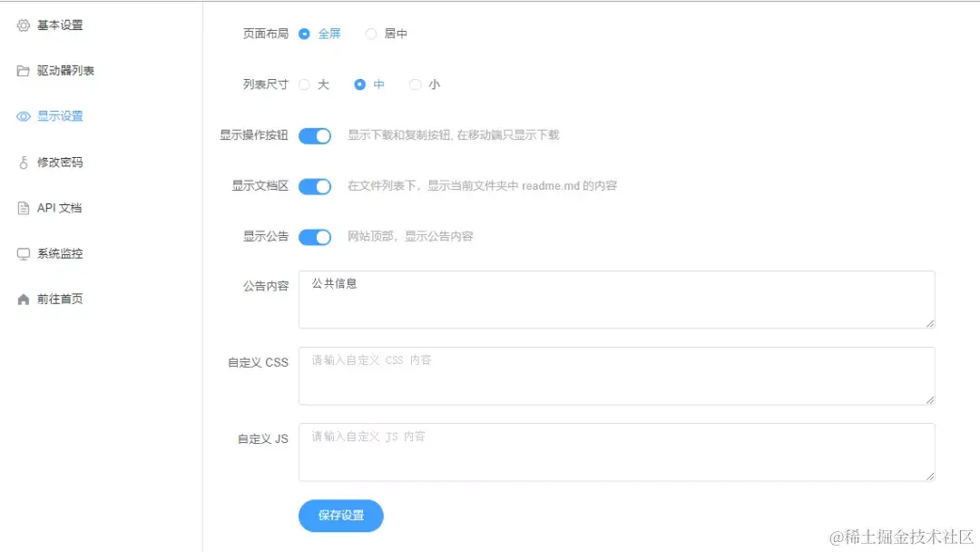Click the folder icon for 驱动器列表
Image resolution: width=980 pixels, height=552 pixels.
pyautogui.click(x=24, y=71)
